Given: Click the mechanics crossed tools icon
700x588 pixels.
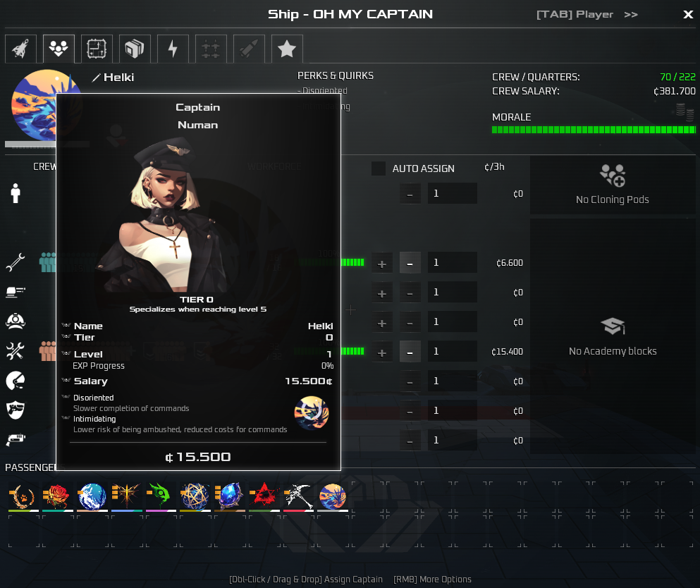Looking at the screenshot, I should pyautogui.click(x=16, y=351).
